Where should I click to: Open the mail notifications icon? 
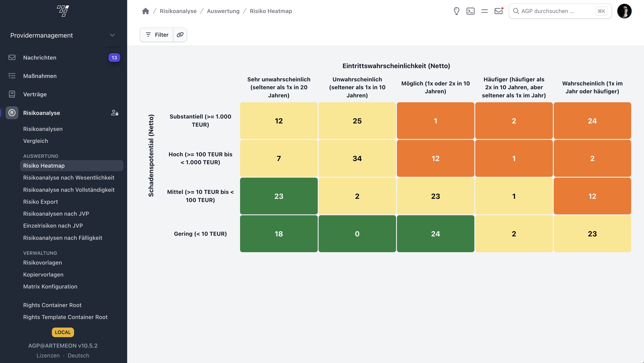[x=498, y=11]
